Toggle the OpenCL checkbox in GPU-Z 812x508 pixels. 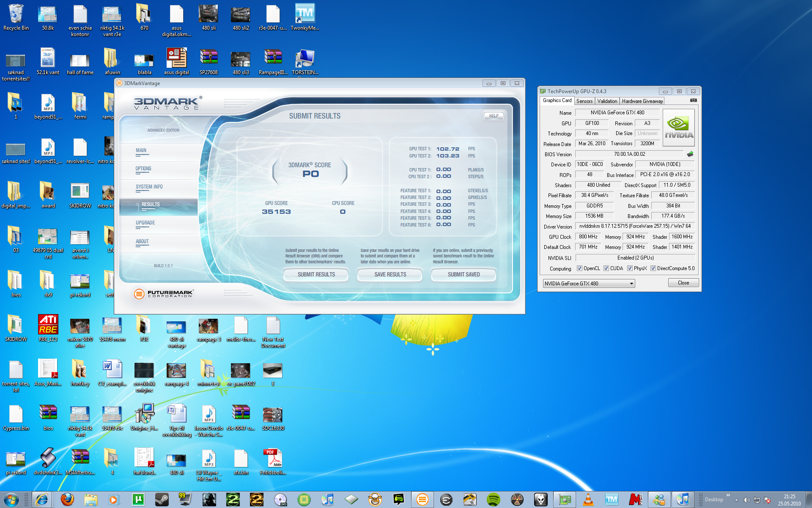point(579,268)
